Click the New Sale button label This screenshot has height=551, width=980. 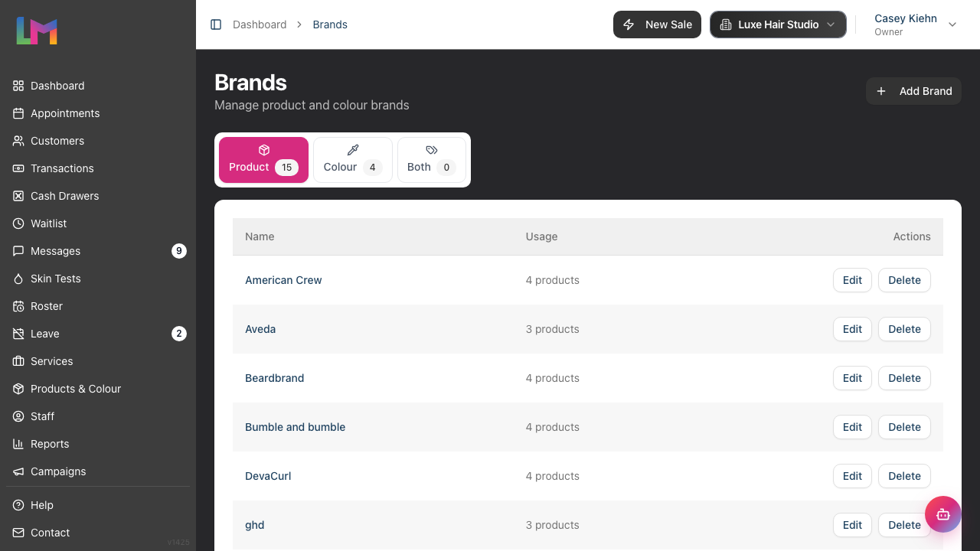[x=668, y=24]
